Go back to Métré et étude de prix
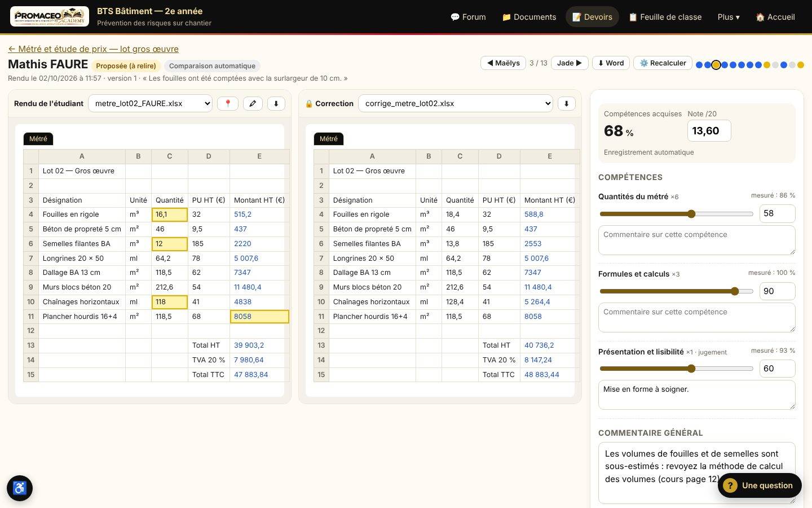This screenshot has width=812, height=508. coord(93,49)
